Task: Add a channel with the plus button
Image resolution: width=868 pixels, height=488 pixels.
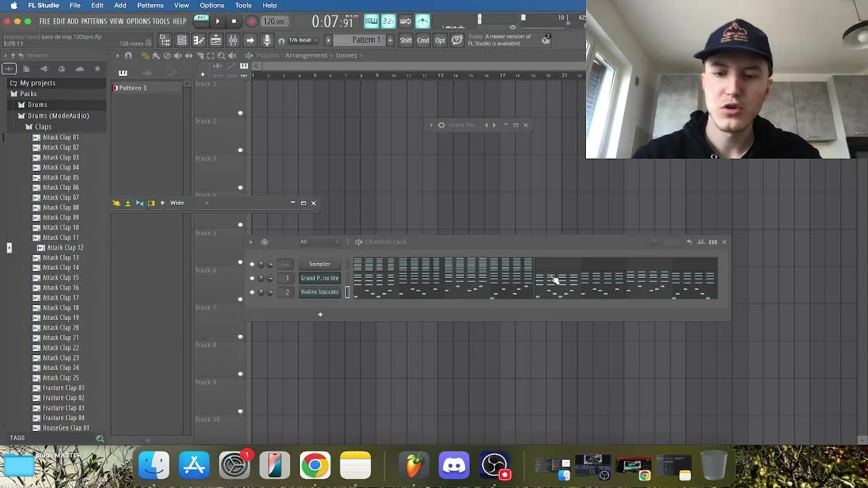Action: tap(320, 314)
